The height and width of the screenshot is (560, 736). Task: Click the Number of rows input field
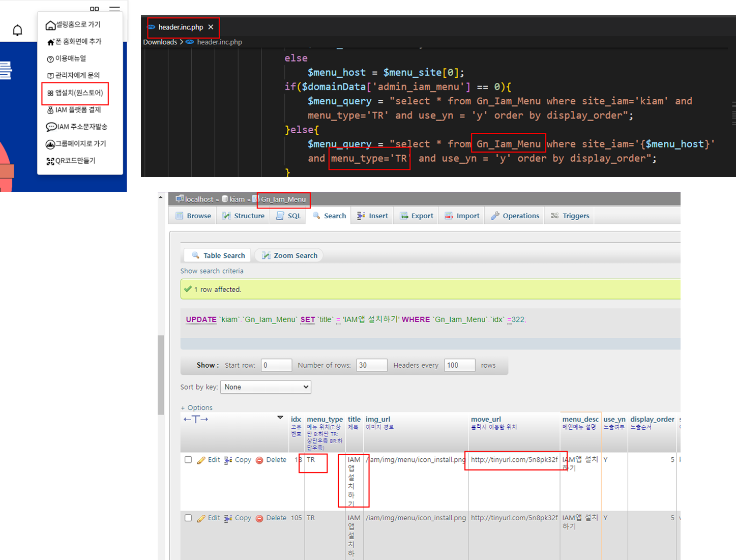(x=371, y=365)
